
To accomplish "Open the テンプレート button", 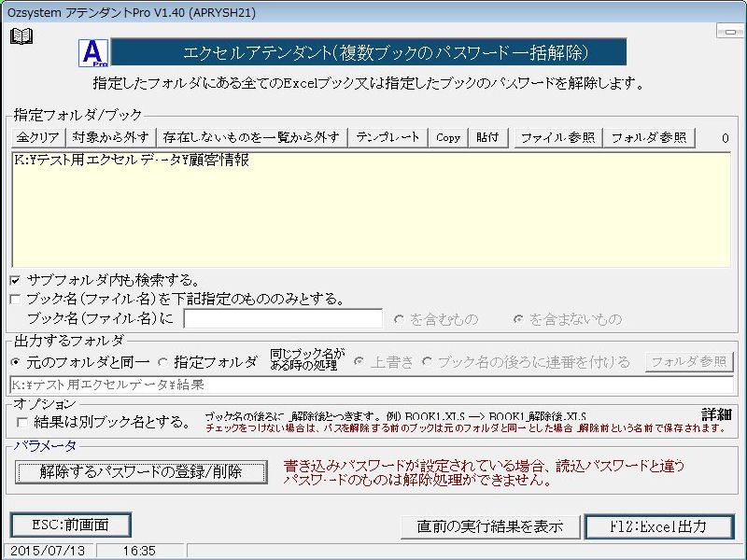I will (x=388, y=137).
